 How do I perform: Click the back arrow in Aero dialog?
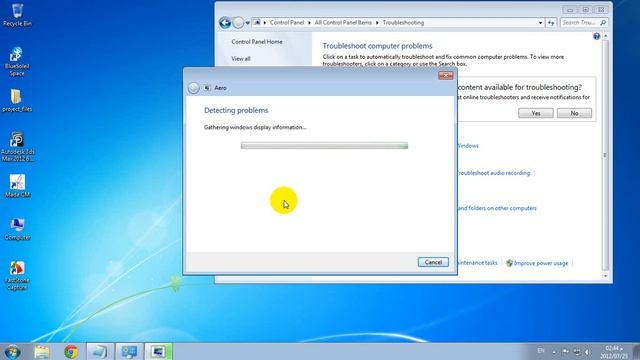tap(193, 88)
